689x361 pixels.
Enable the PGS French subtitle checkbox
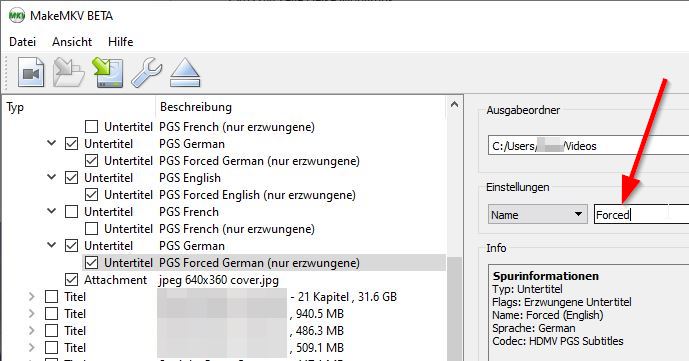click(x=71, y=212)
